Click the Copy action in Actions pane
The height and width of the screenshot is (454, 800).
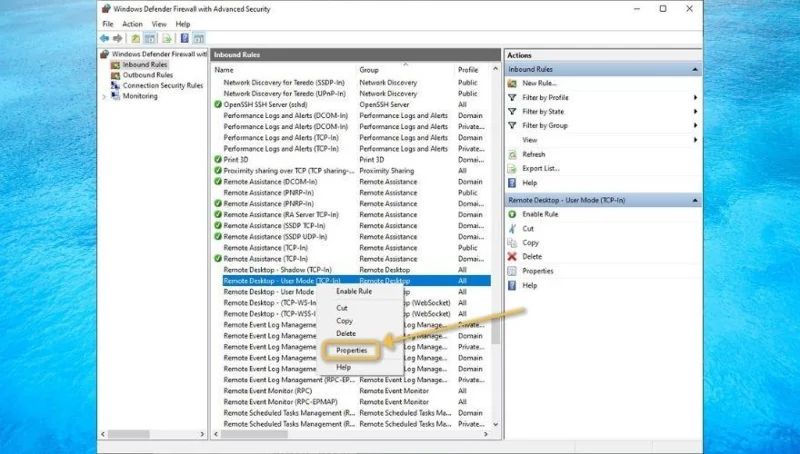pyautogui.click(x=530, y=243)
